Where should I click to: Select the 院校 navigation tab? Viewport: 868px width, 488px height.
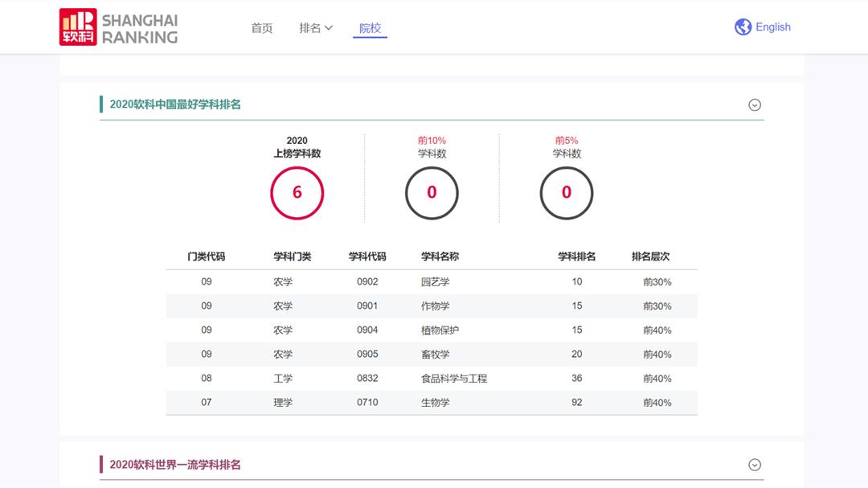tap(369, 27)
